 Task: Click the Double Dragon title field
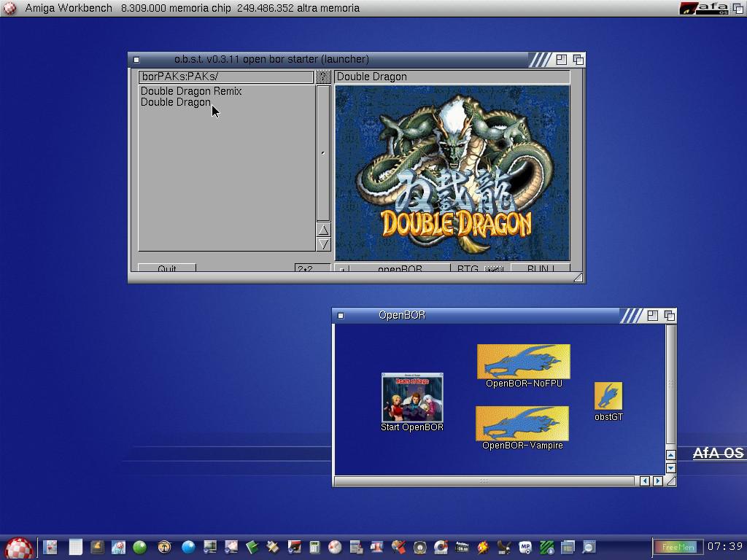[452, 77]
